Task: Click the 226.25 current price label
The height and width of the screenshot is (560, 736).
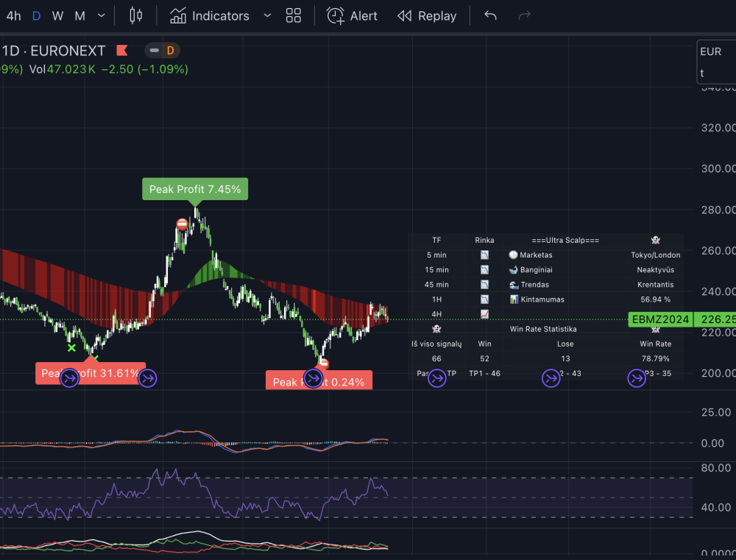Action: click(x=715, y=319)
